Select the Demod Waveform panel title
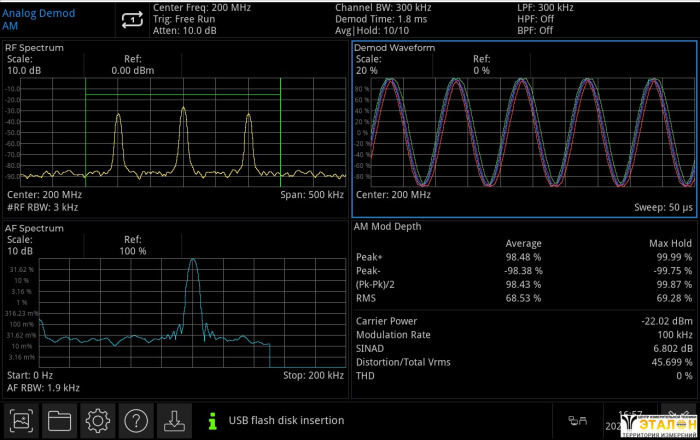The width and height of the screenshot is (700, 440). (x=389, y=47)
